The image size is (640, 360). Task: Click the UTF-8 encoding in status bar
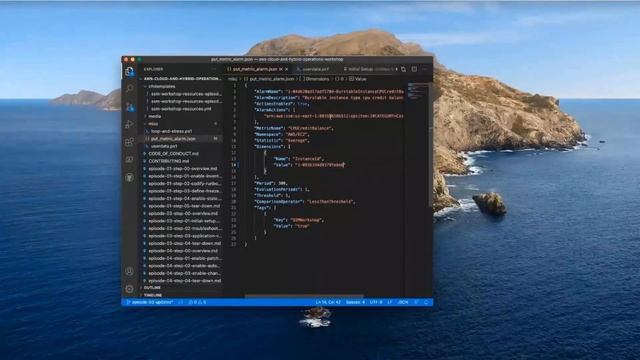point(376,302)
